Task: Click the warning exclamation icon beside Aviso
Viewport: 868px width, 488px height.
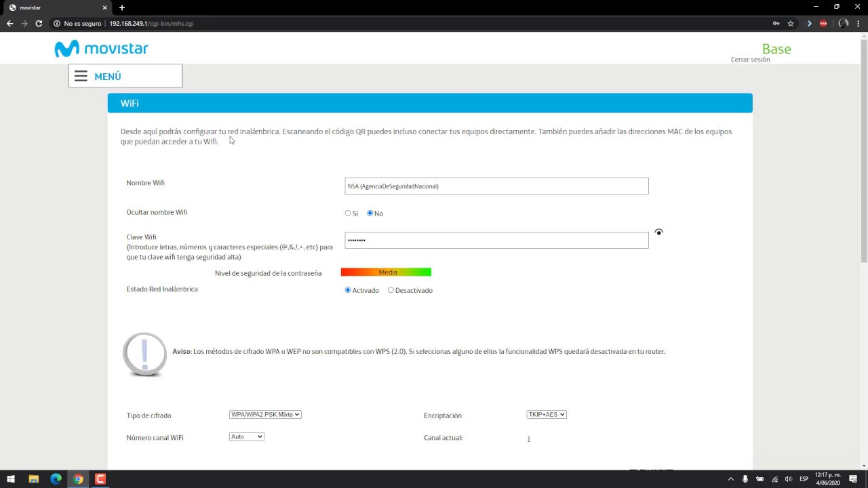Action: (144, 354)
